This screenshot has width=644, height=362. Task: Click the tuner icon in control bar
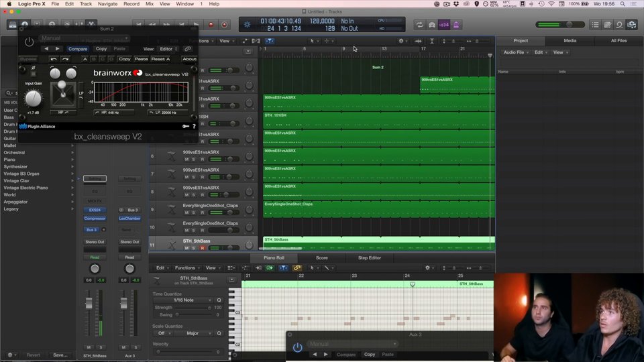(431, 25)
